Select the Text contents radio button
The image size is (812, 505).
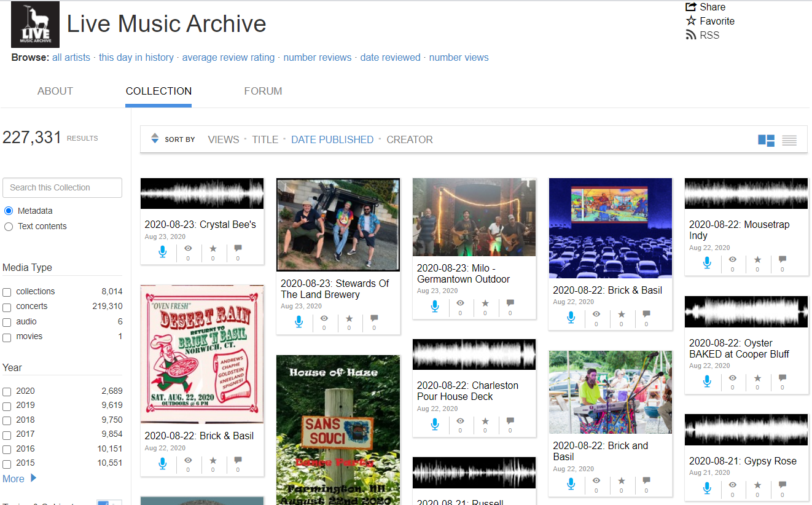click(x=9, y=227)
